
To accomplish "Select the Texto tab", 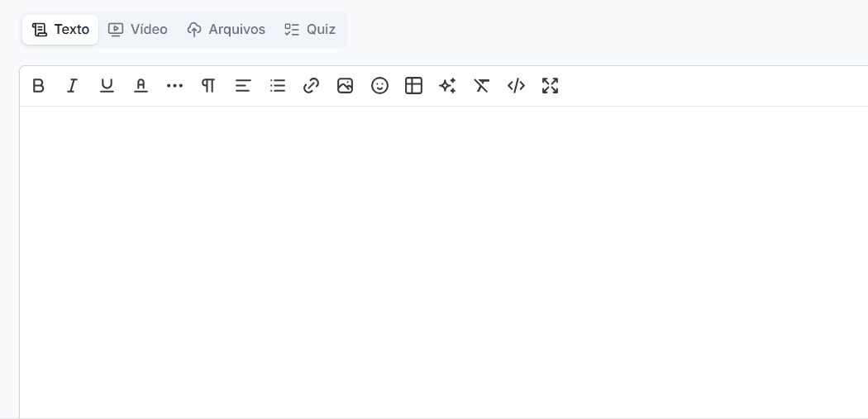I will pyautogui.click(x=60, y=29).
